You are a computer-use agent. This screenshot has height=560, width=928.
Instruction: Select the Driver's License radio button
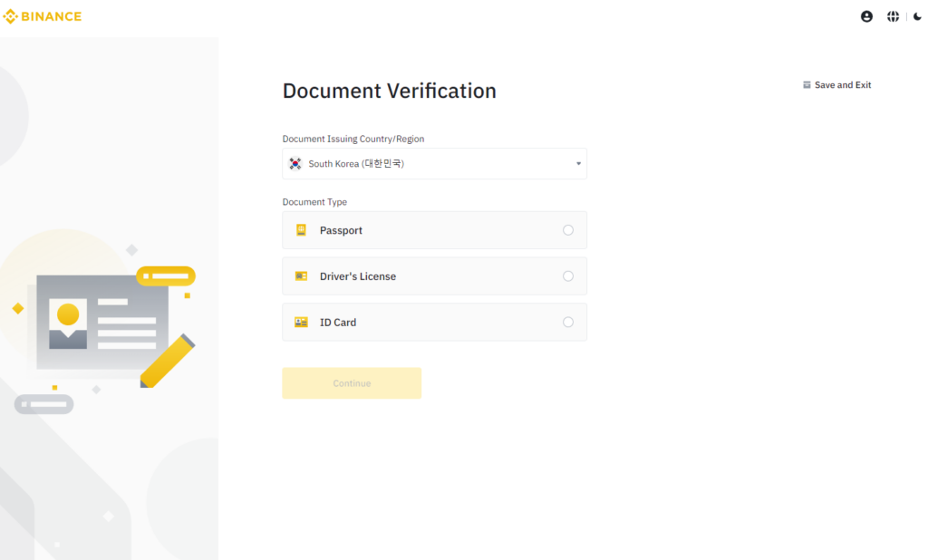[x=568, y=275]
